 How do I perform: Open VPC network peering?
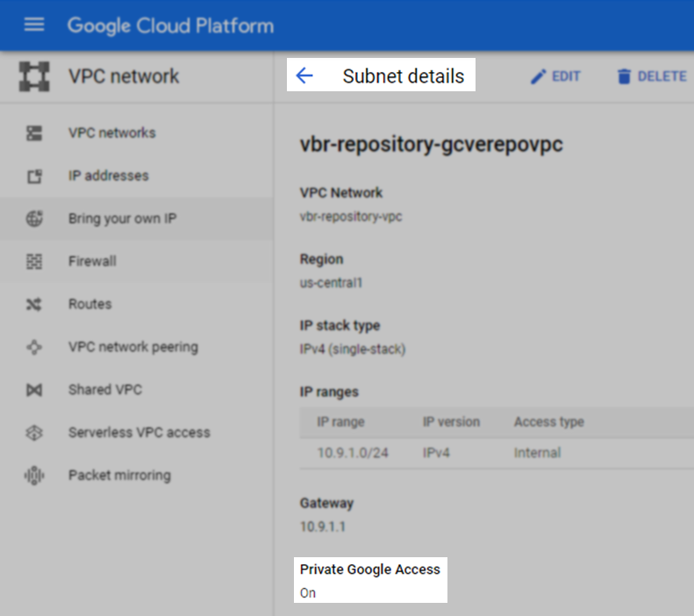coord(133,347)
